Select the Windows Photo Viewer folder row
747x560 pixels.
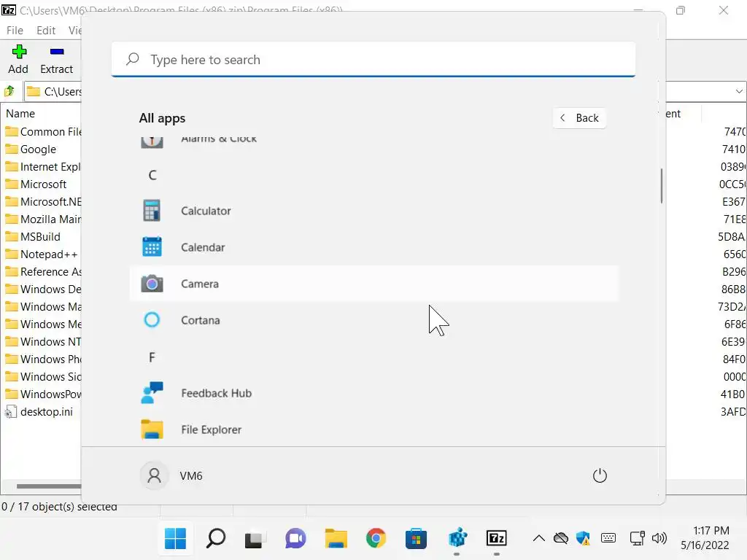click(43, 359)
